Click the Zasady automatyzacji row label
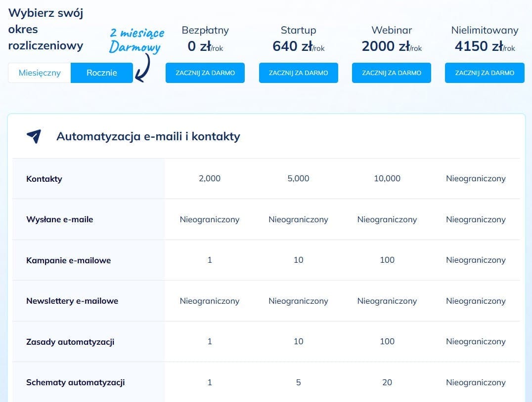This screenshot has height=402, width=532. 70,341
